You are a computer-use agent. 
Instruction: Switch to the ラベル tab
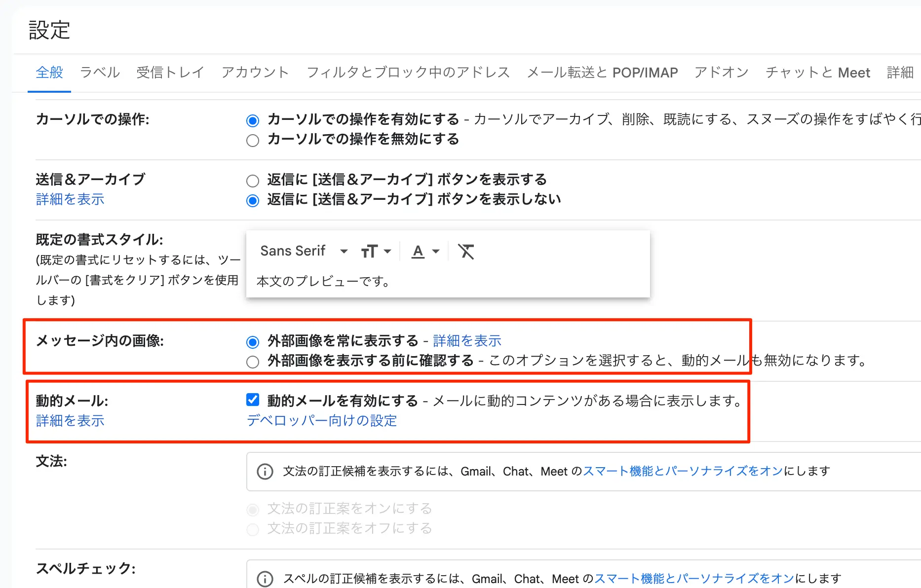coord(100,73)
